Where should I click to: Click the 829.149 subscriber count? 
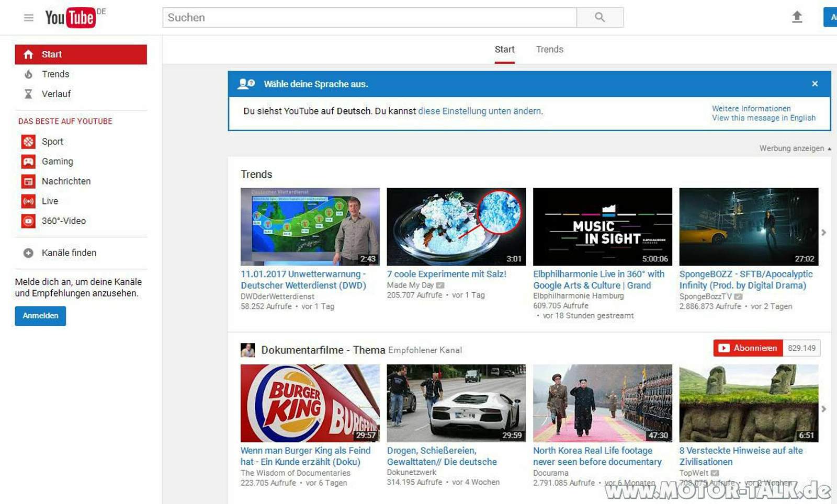click(x=801, y=348)
